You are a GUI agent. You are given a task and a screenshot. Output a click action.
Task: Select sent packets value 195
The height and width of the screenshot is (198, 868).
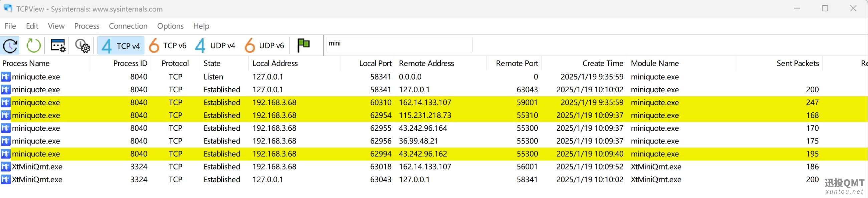pos(812,154)
